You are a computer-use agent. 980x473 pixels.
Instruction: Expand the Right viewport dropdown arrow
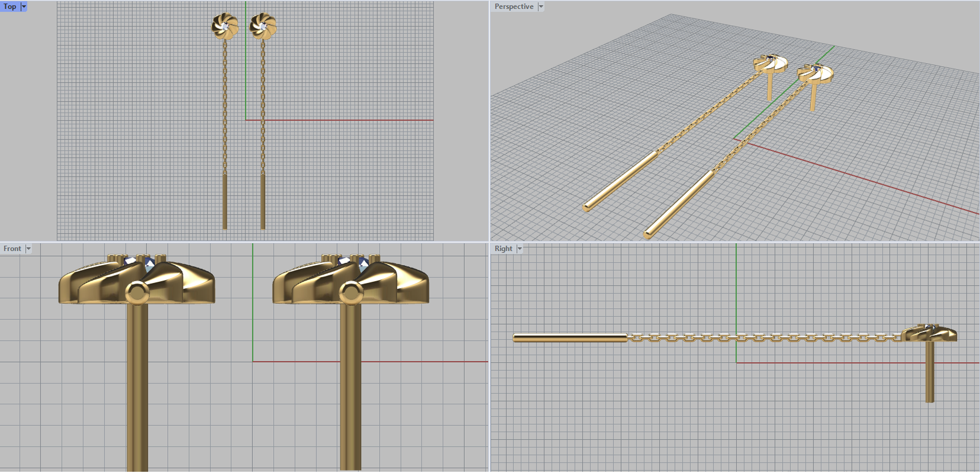tap(519, 249)
